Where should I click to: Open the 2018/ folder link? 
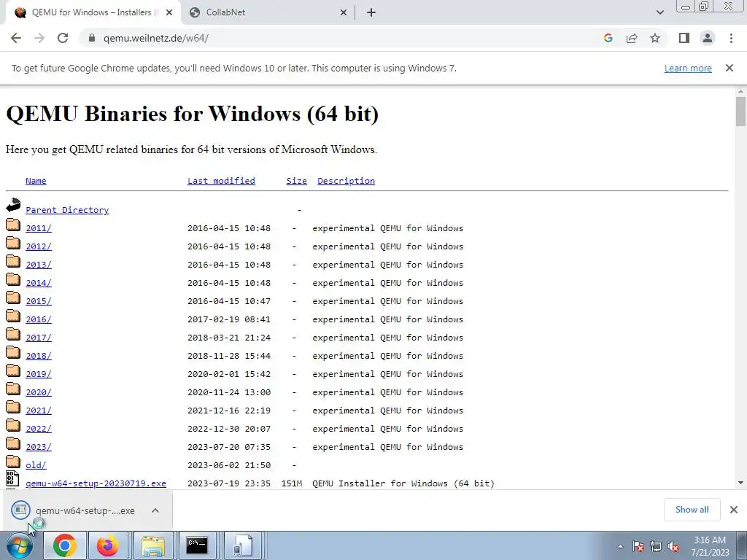(x=39, y=356)
